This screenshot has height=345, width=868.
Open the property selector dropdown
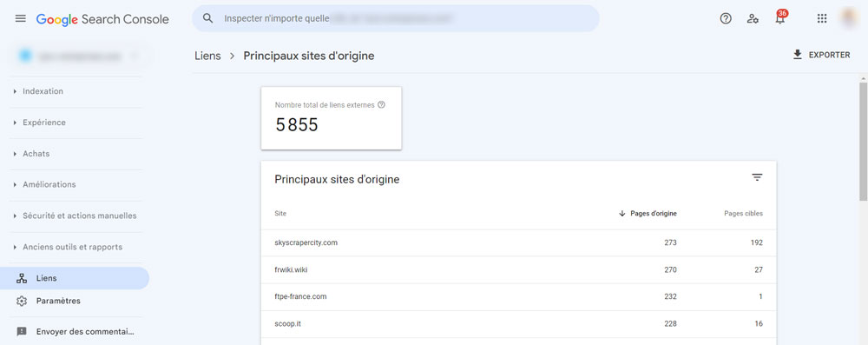click(80, 56)
